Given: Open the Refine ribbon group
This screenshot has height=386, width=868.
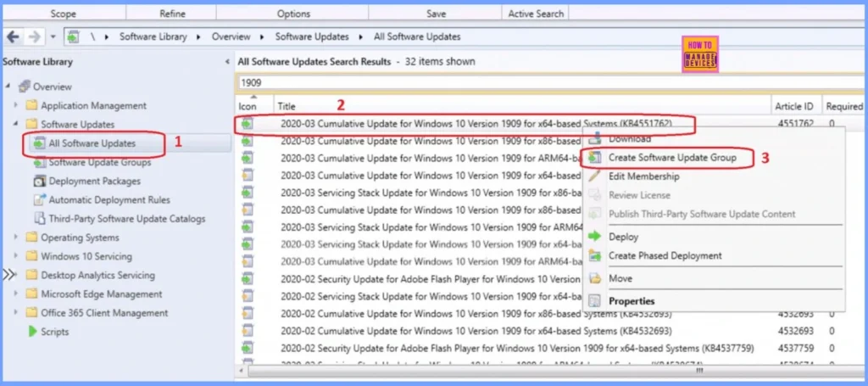Looking at the screenshot, I should 172,14.
